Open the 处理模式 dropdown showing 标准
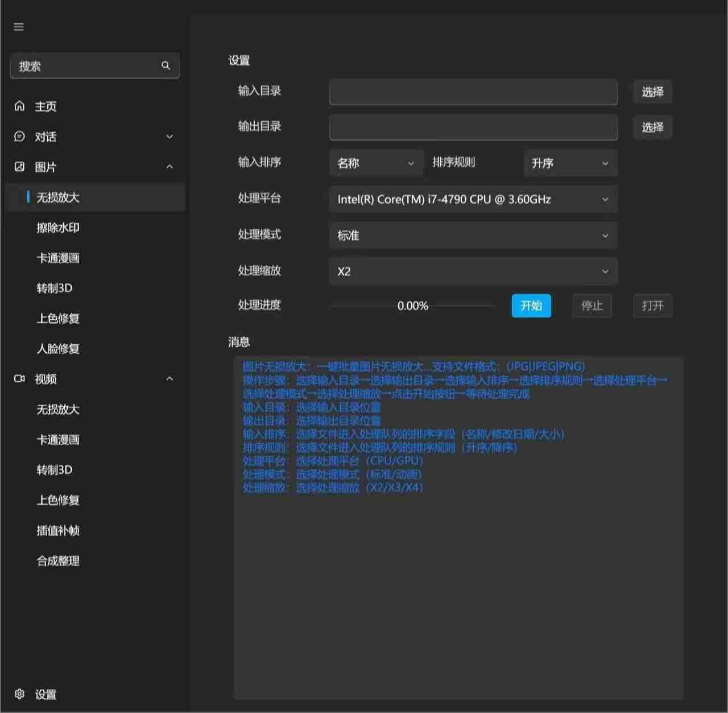 click(x=473, y=235)
